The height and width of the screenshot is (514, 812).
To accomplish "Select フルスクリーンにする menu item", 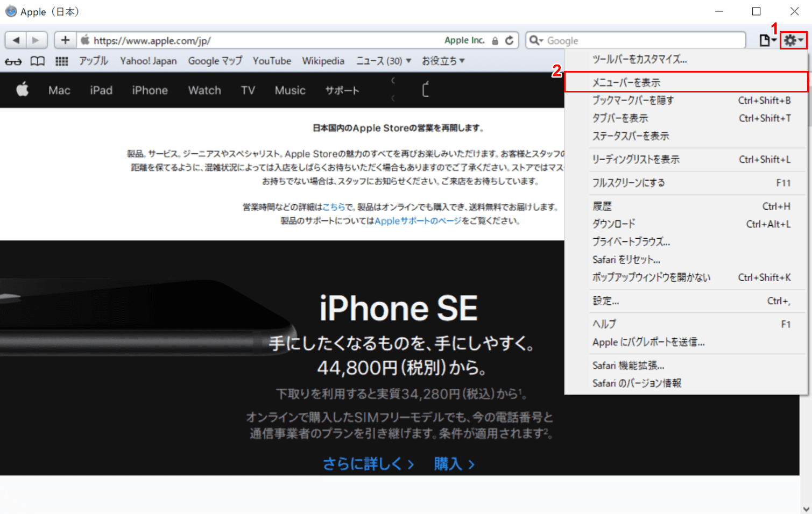I will [x=686, y=182].
